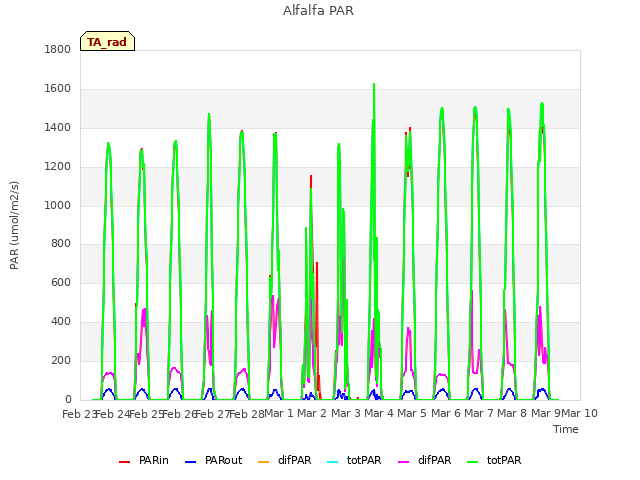
Task: Click the Mar 5 x-axis tick label
Action: (x=412, y=413)
